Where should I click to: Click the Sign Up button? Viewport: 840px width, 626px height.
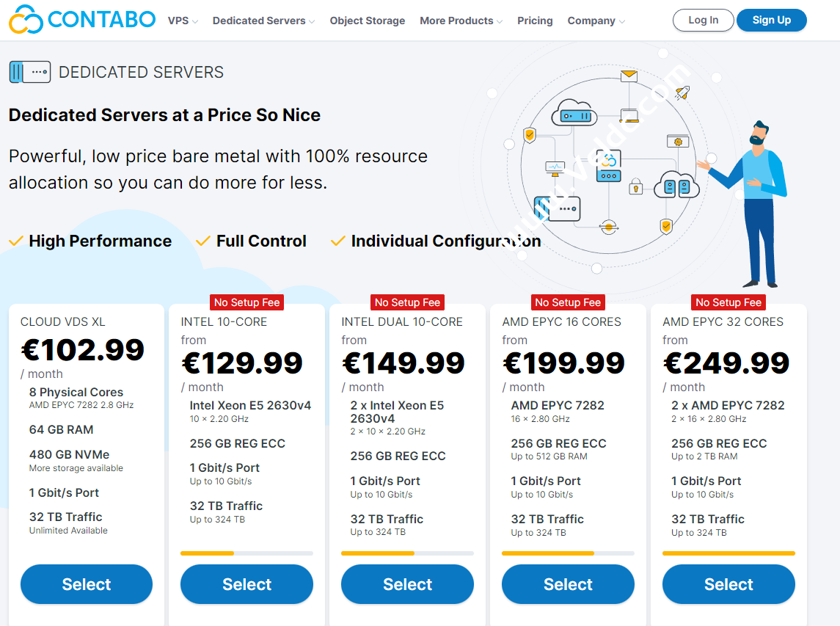pyautogui.click(x=771, y=20)
